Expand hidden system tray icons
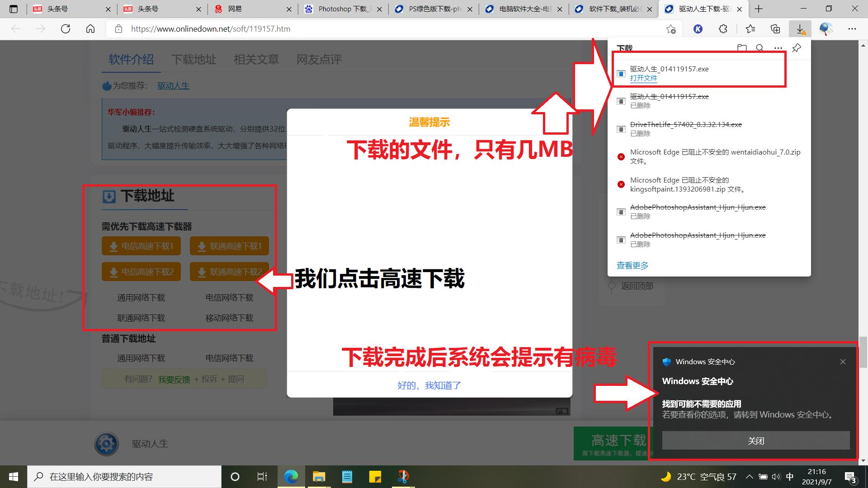 (x=750, y=476)
